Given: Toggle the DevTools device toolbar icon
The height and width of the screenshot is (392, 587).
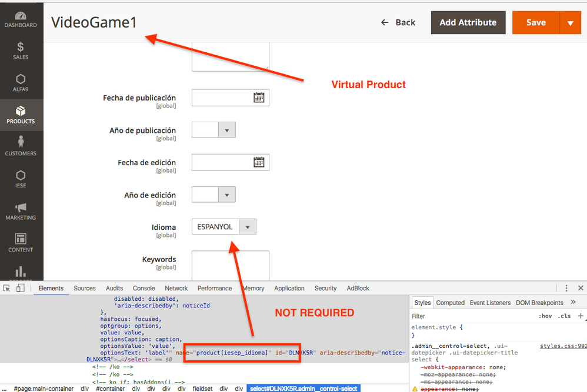Looking at the screenshot, I should (x=20, y=288).
